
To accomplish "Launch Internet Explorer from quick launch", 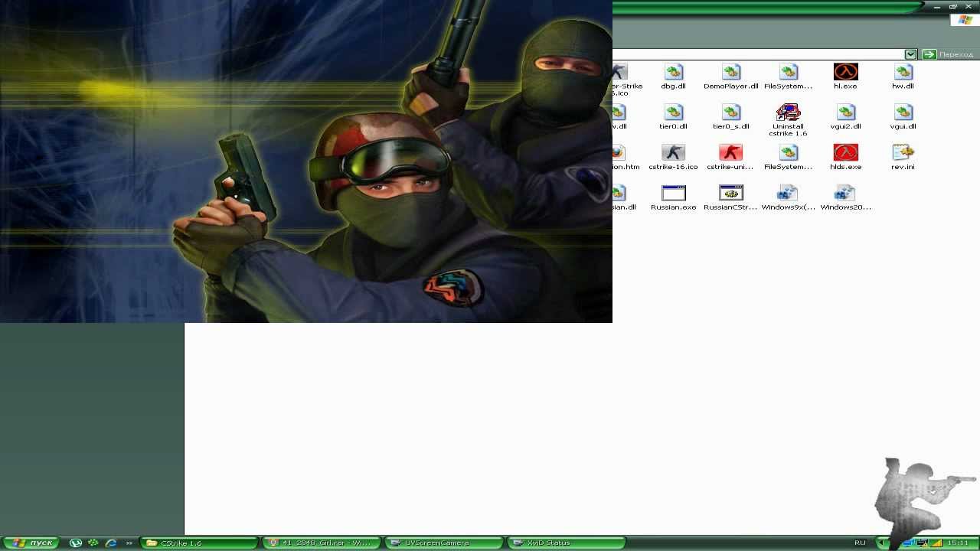I will tap(111, 543).
